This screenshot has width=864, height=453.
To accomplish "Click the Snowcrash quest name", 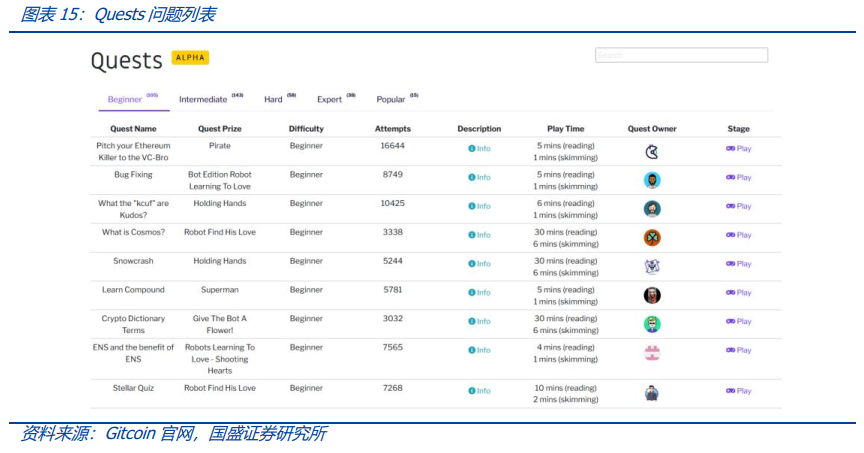I will (x=133, y=261).
